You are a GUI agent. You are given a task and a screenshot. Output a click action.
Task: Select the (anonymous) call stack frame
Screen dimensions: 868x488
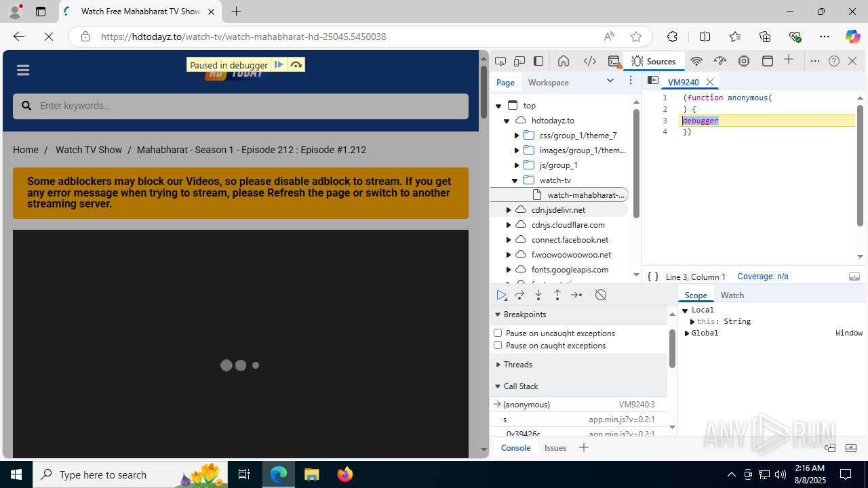coord(578,405)
